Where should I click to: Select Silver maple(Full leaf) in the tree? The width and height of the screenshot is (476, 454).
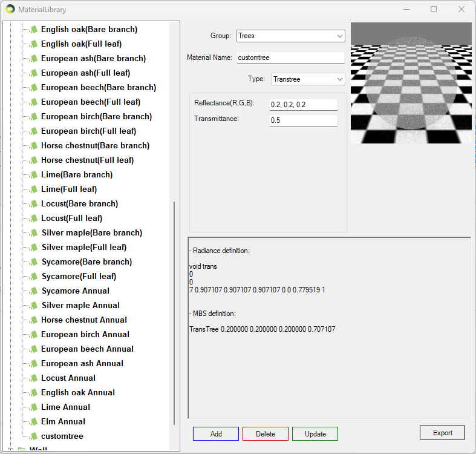83,247
